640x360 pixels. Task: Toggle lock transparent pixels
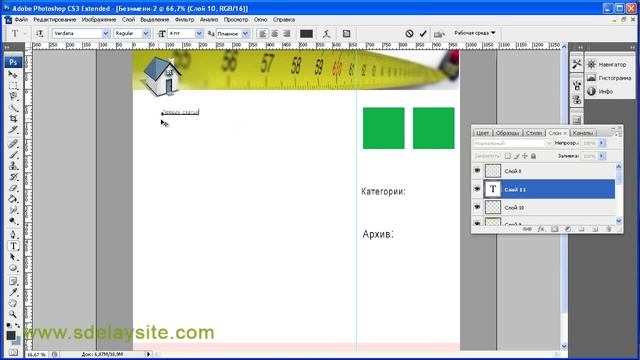(507, 156)
